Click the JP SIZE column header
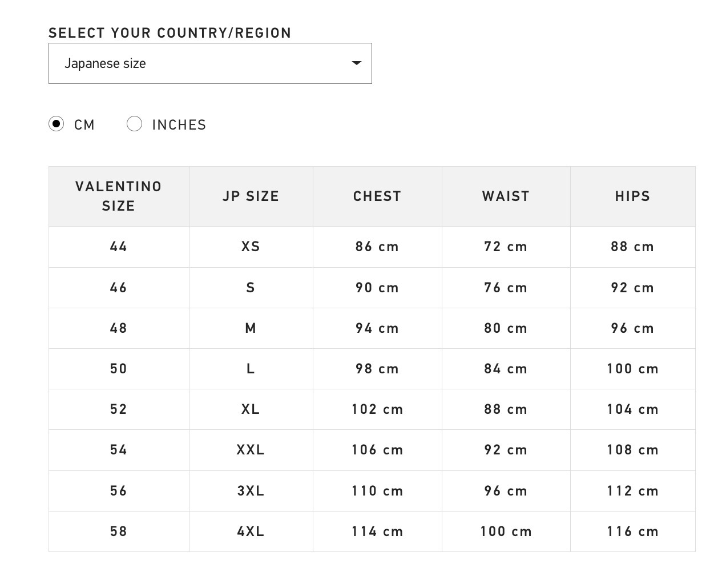The image size is (718, 588). click(251, 196)
